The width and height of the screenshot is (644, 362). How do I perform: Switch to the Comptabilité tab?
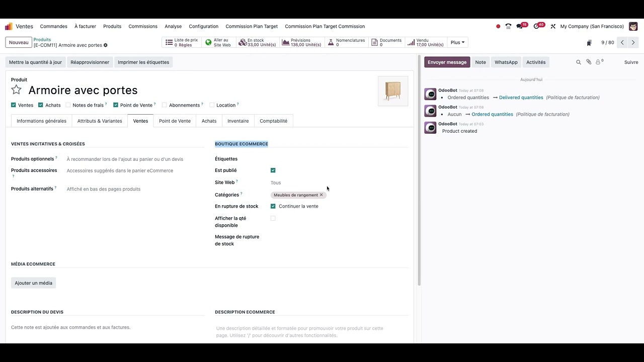274,121
